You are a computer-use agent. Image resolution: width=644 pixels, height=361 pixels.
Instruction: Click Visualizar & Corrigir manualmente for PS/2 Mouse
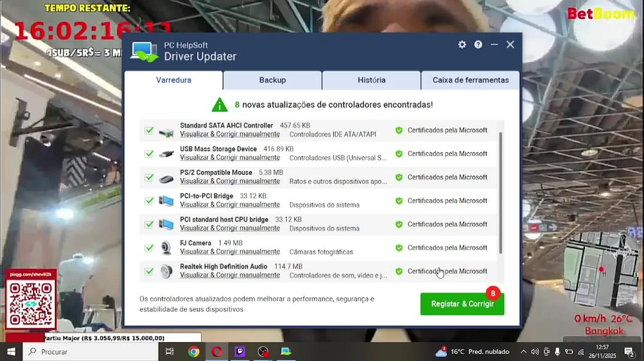(230, 182)
